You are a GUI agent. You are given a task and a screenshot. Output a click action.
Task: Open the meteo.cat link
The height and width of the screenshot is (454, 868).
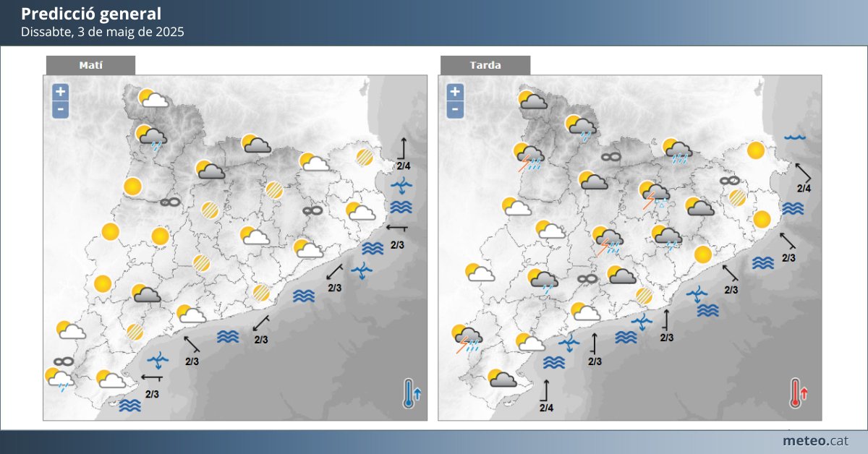815,440
